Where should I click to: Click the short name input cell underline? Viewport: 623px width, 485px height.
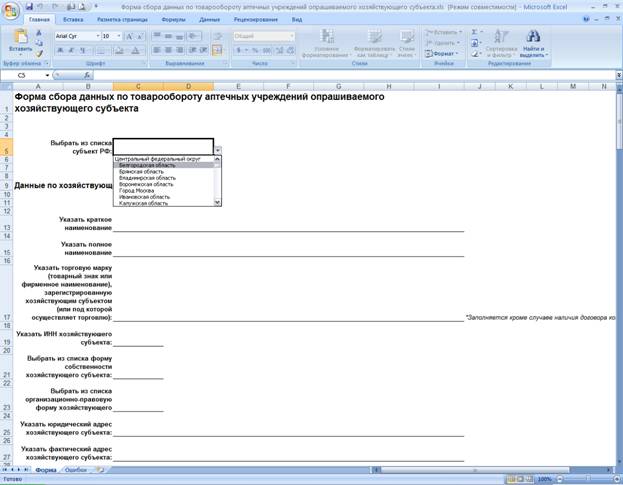[x=288, y=228]
